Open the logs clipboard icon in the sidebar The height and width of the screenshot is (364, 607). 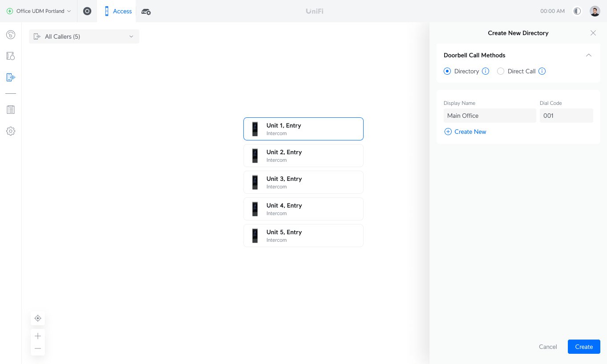[11, 109]
